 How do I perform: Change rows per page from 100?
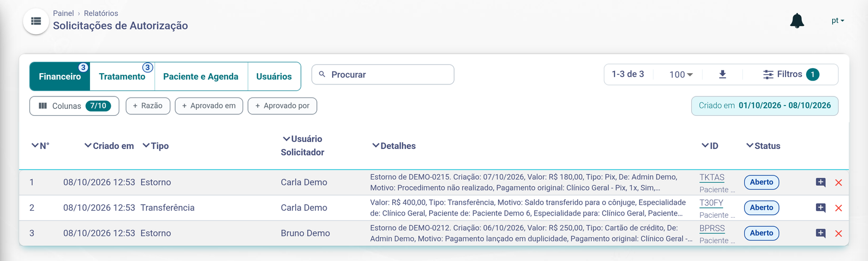[x=681, y=75]
